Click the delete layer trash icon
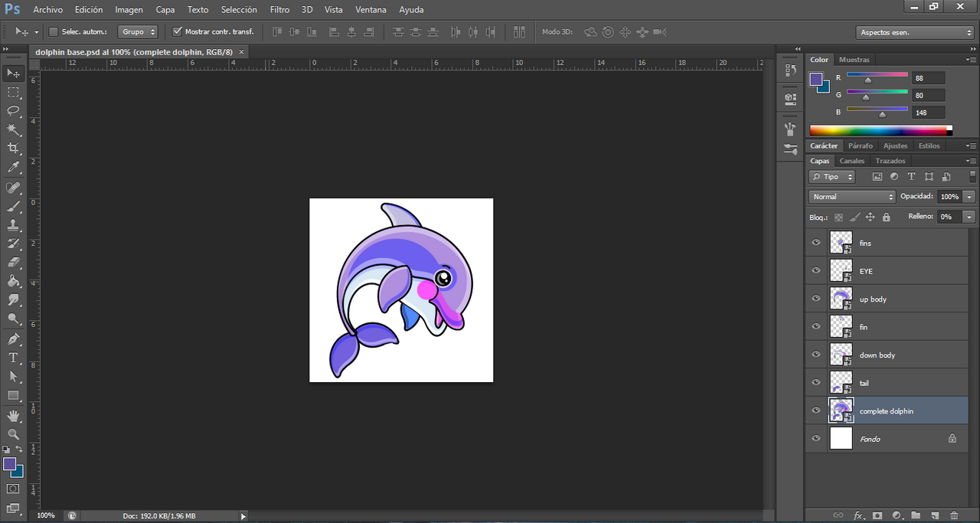 tap(954, 515)
